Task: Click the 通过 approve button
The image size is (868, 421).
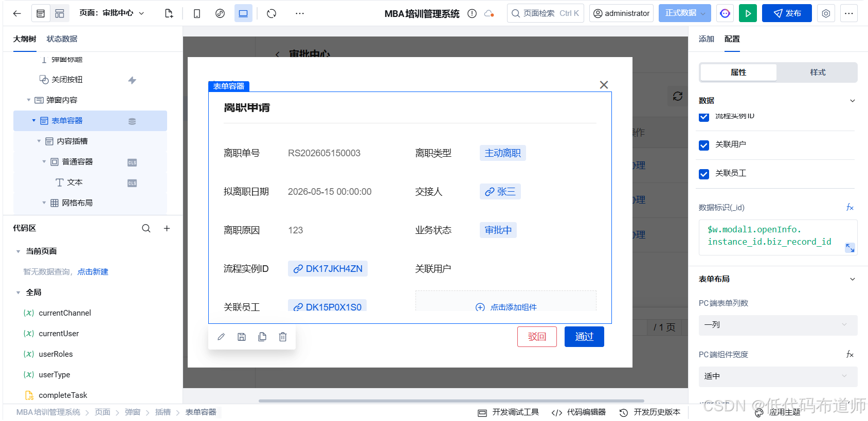Action: tap(584, 337)
